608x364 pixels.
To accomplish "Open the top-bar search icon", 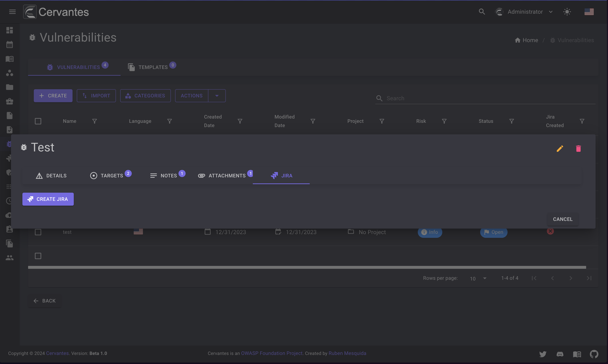I will point(482,12).
